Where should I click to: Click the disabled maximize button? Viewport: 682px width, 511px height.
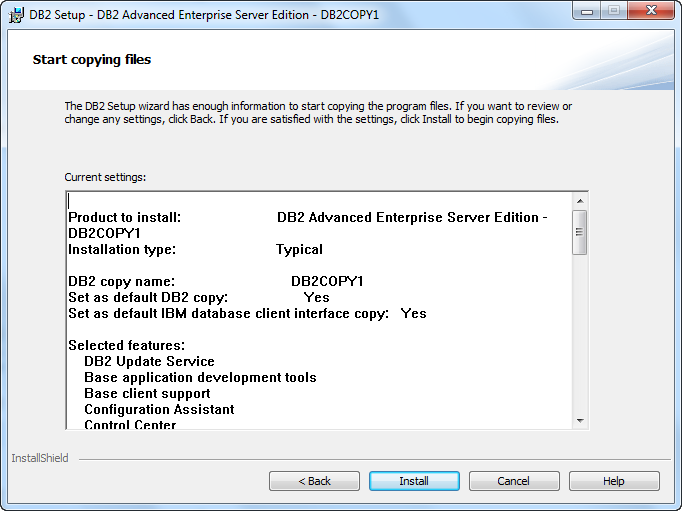(614, 11)
